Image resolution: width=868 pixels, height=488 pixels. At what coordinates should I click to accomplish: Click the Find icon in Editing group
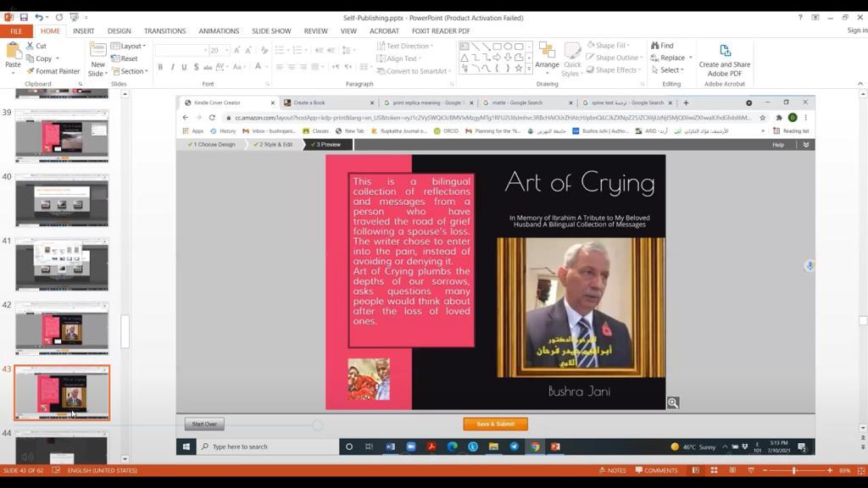[662, 46]
